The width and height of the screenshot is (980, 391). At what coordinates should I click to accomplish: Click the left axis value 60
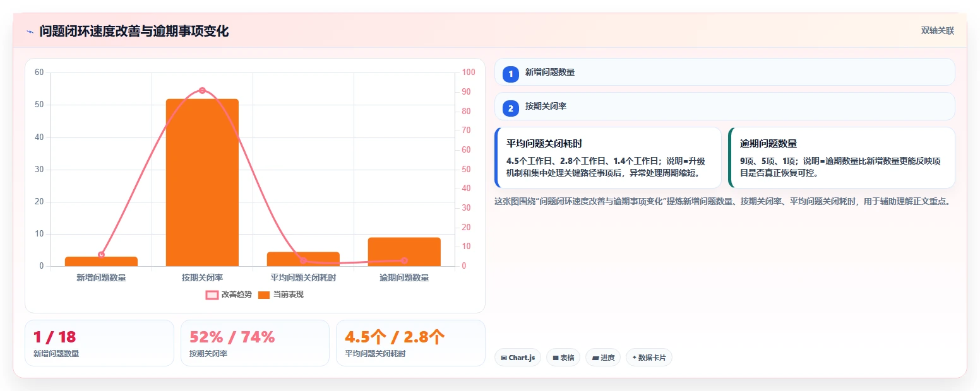coord(39,73)
